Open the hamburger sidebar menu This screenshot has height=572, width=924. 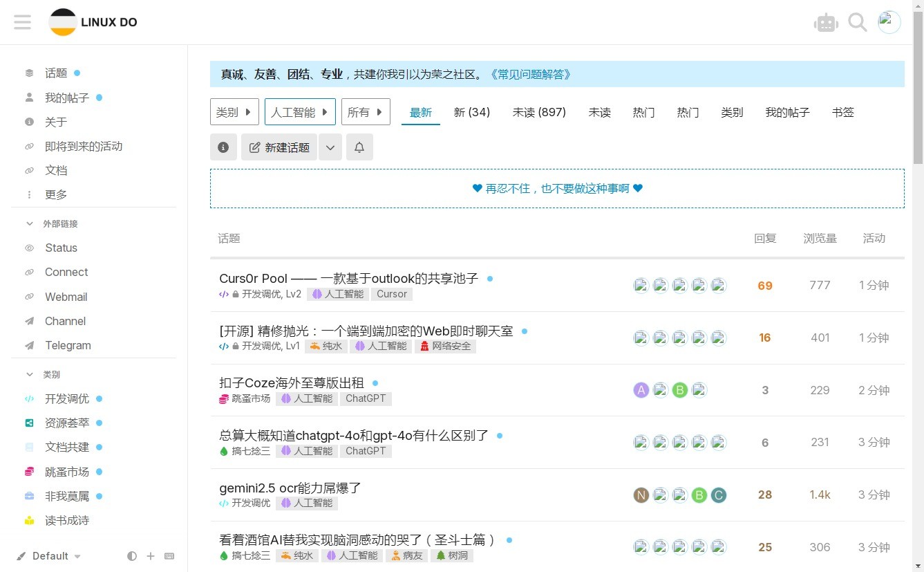22,22
